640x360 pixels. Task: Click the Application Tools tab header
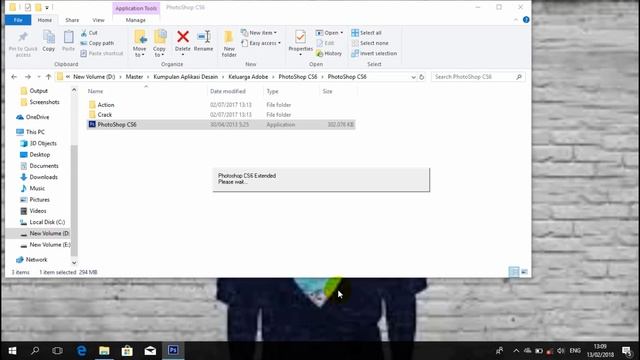pyautogui.click(x=136, y=8)
